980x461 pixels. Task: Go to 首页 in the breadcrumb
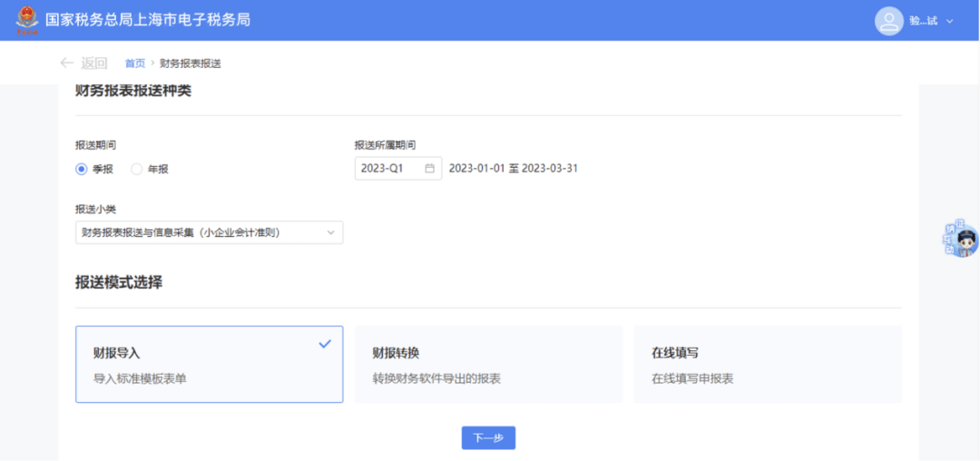134,64
